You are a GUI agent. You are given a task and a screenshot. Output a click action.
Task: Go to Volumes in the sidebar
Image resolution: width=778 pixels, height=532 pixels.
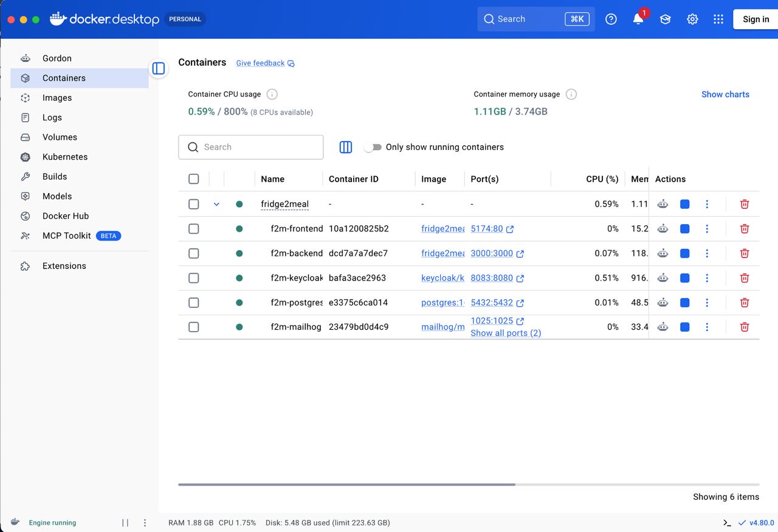tap(80, 137)
